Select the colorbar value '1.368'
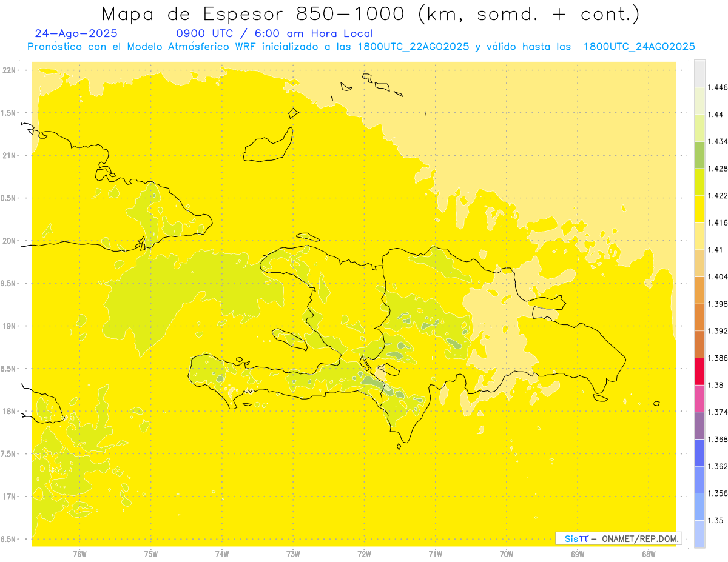 coord(719,439)
